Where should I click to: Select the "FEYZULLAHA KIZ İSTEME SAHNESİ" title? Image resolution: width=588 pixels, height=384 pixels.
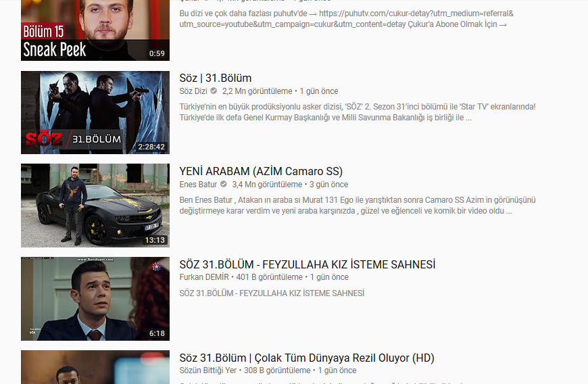click(x=307, y=264)
